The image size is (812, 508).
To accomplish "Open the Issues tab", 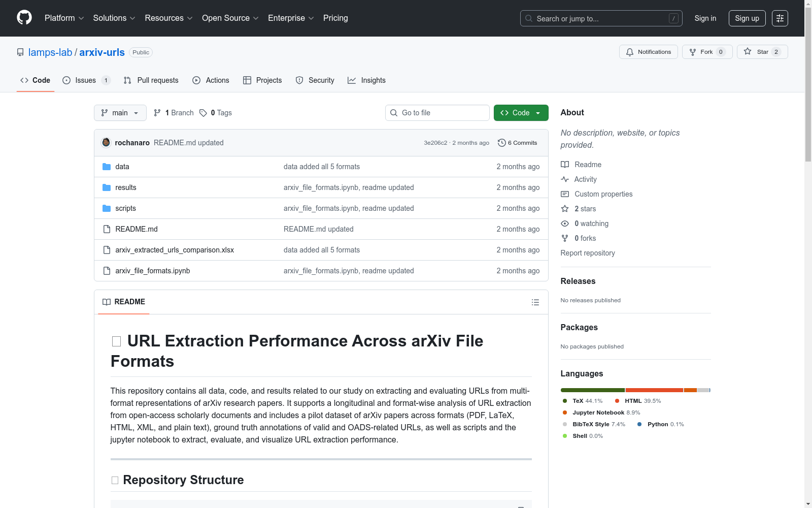I will (x=86, y=80).
